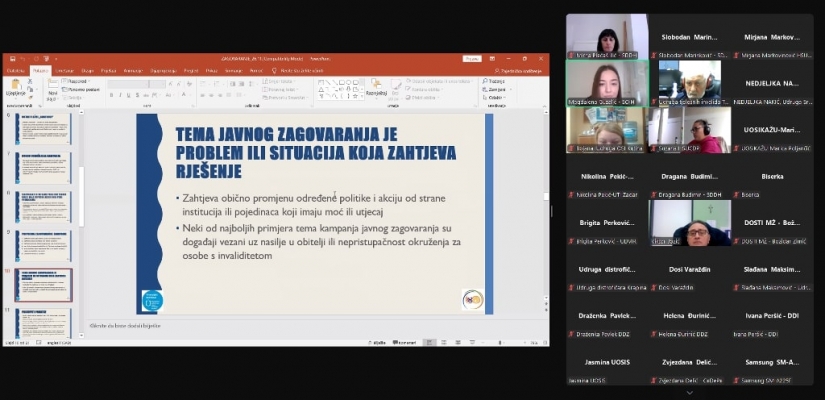
Task: Open the Umetanje (Insert) ribbon tab
Action: coord(65,71)
